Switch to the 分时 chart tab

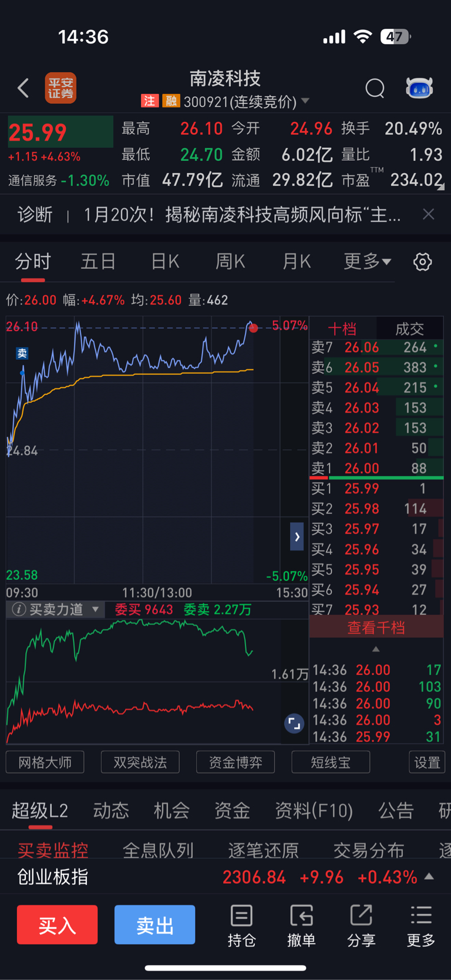point(33,261)
